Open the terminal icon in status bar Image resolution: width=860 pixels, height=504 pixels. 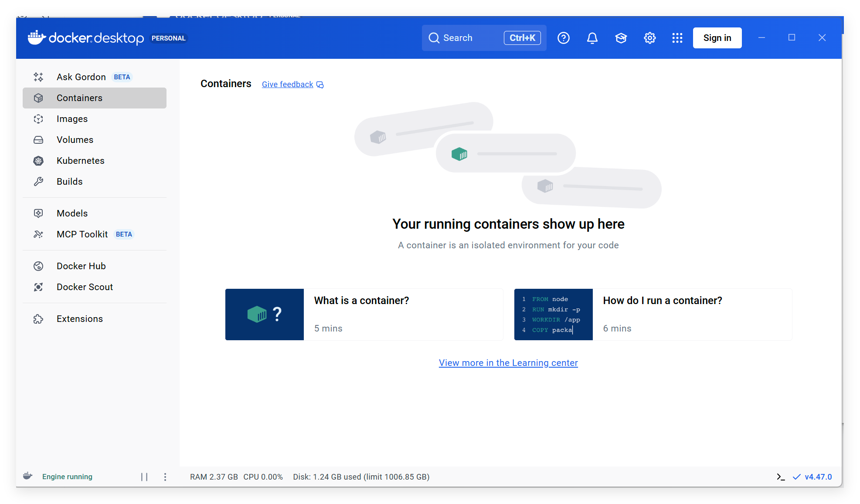780,477
